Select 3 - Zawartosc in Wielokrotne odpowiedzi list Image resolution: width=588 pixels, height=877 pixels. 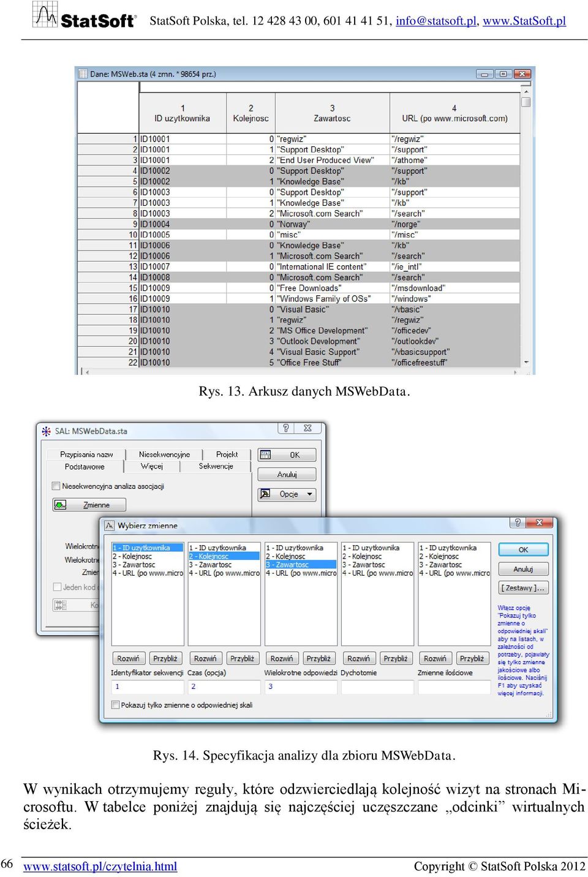coord(301,565)
